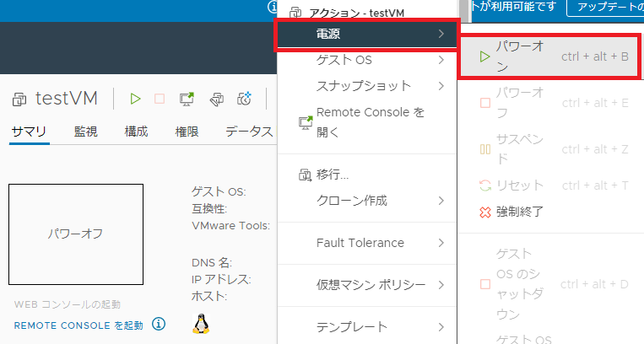
Task: Click testVM title text
Action: 67,99
